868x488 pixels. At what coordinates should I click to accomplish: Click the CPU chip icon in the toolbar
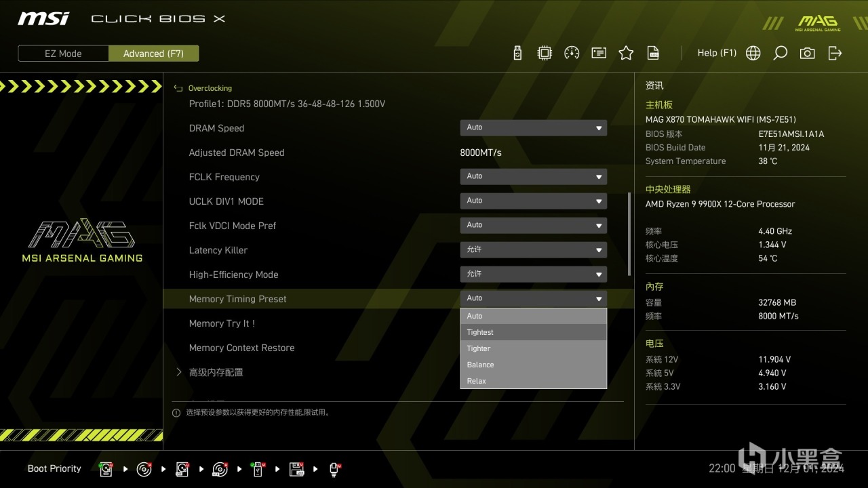pyautogui.click(x=545, y=53)
